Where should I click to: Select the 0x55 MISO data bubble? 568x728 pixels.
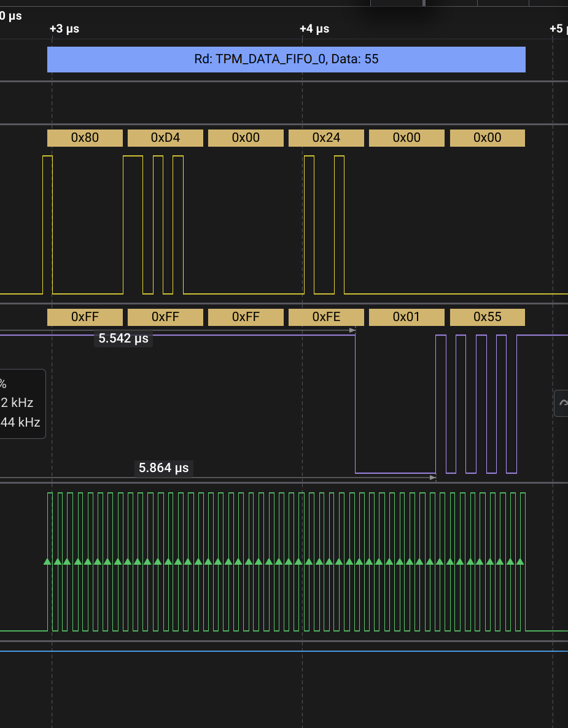point(487,317)
